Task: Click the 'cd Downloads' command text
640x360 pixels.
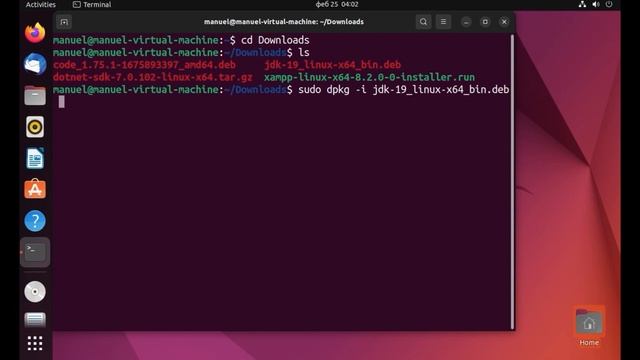Action: (x=275, y=40)
